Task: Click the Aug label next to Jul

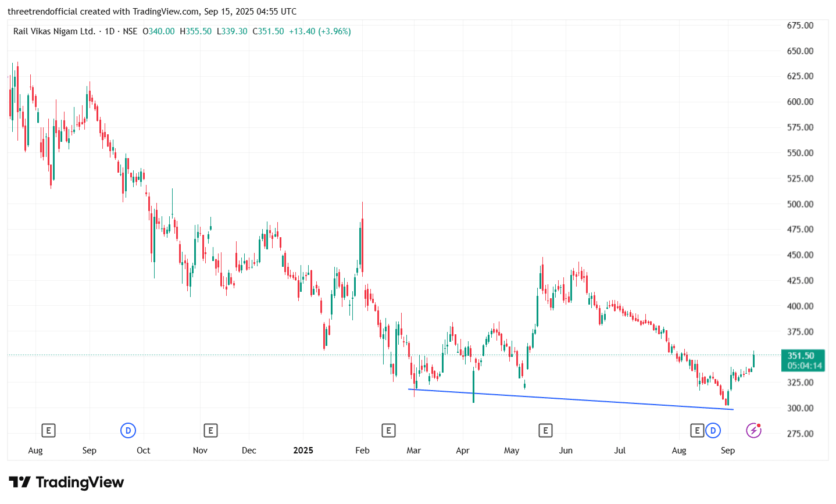Action: point(679,451)
